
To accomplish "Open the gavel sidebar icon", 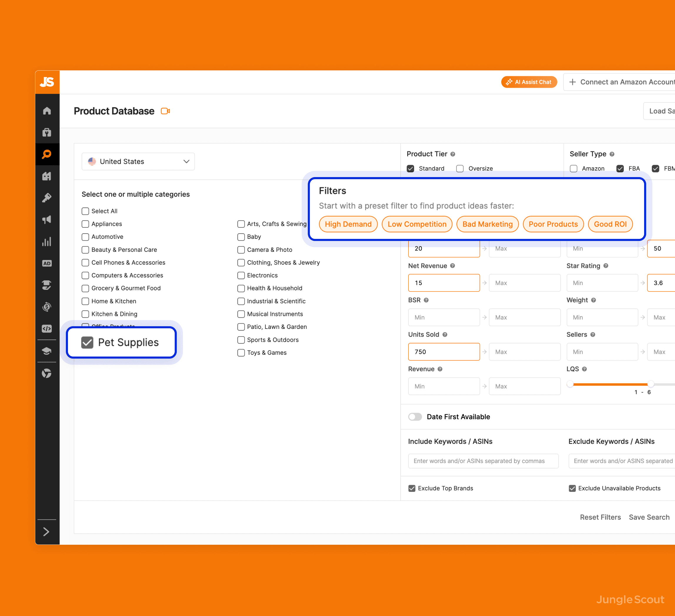I will coord(47,198).
